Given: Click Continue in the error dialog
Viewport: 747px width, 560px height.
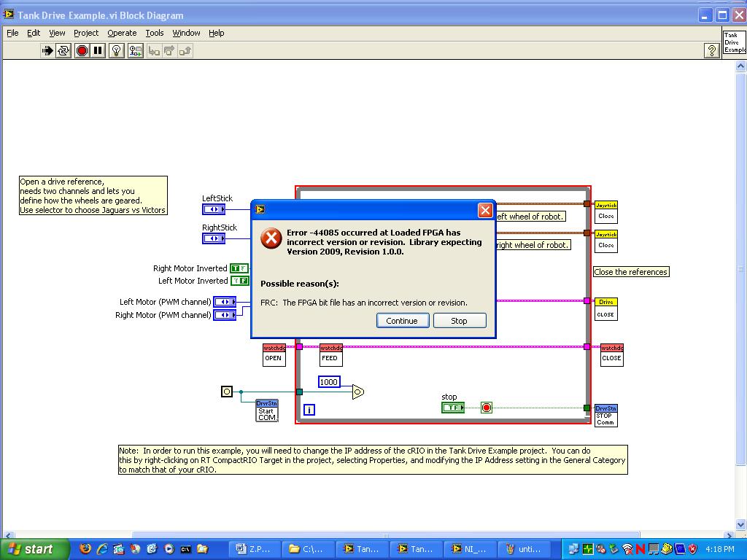Looking at the screenshot, I should tap(403, 321).
